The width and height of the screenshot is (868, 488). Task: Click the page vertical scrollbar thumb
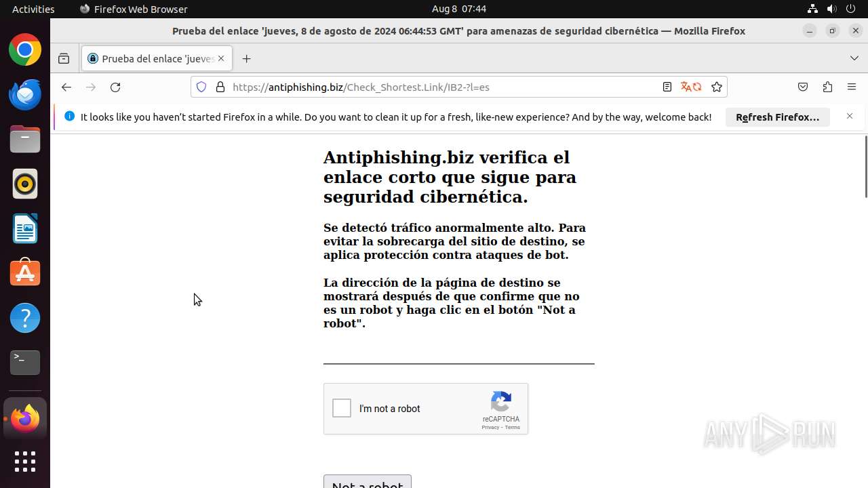(865, 167)
